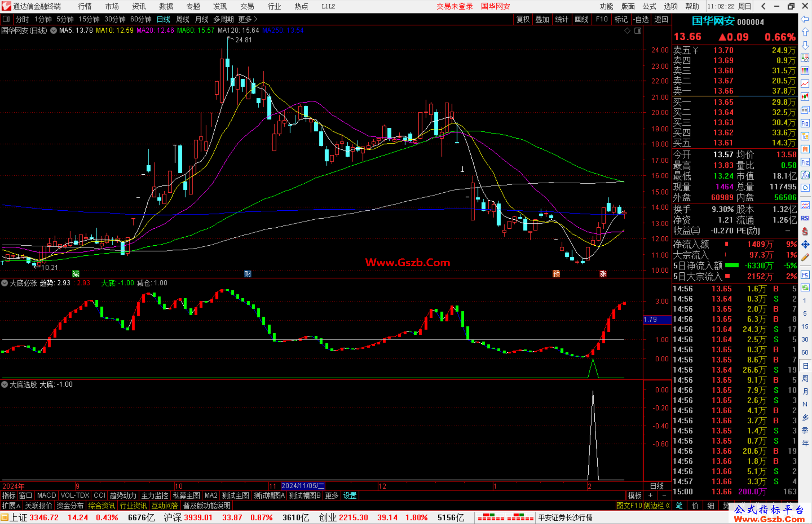Viewport: 812px width, 524px height.
Task: Toggle the 大底选股 indicator circle button
Action: tap(5, 384)
